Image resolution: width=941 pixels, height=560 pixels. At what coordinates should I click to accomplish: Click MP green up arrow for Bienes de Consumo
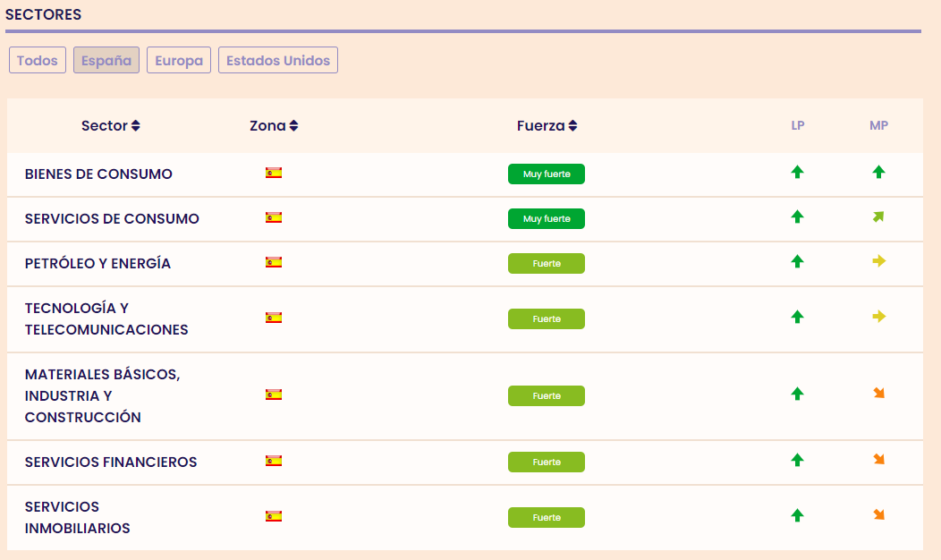[x=878, y=172]
